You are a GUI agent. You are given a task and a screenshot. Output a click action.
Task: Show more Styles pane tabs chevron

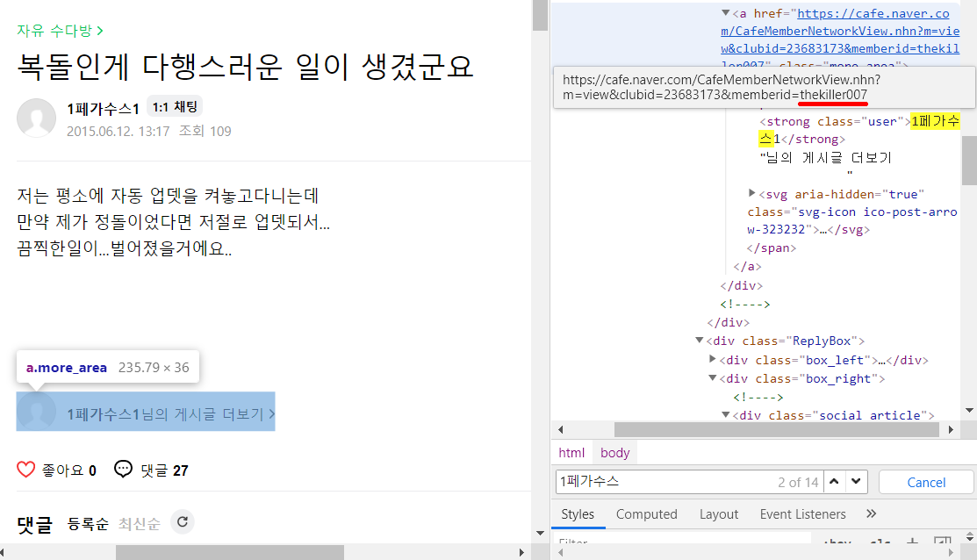click(871, 513)
